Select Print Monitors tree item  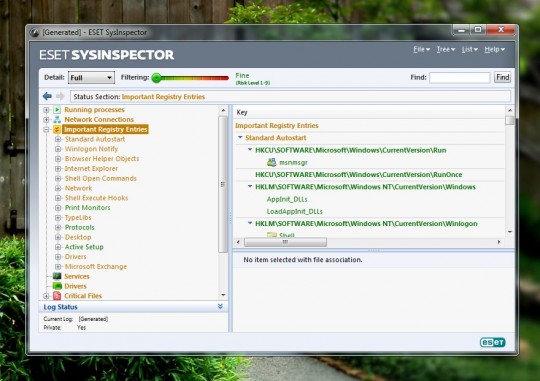coord(87,208)
